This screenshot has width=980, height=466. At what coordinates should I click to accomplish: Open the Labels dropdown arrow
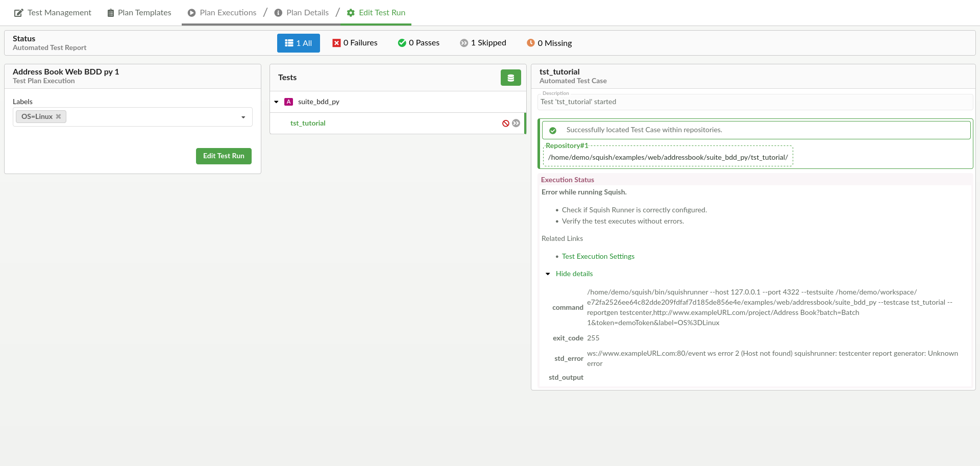point(243,117)
